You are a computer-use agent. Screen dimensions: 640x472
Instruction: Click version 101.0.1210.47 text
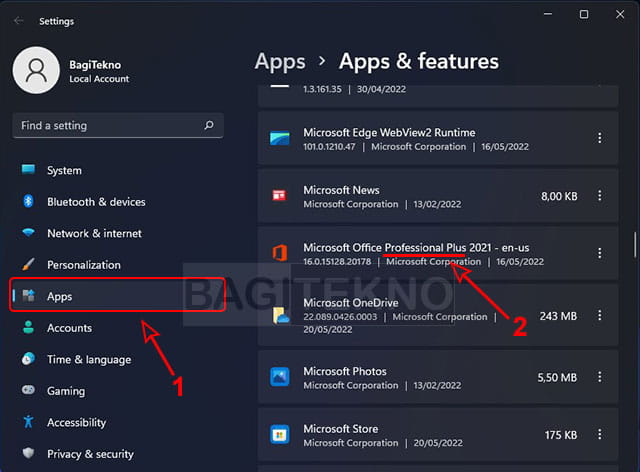(329, 147)
